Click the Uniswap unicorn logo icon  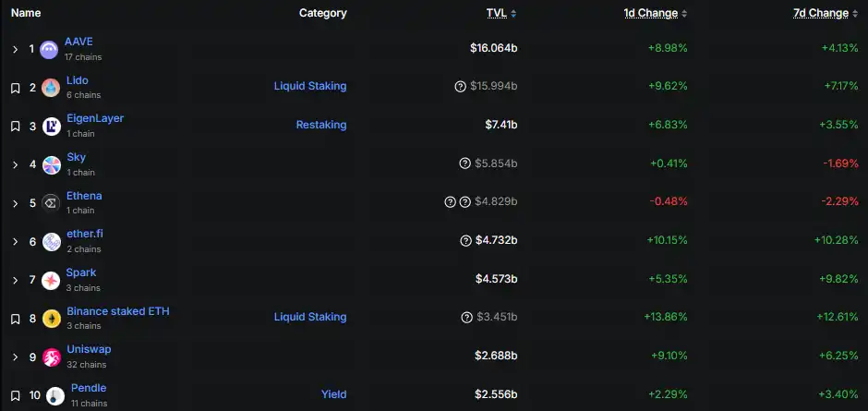(52, 357)
